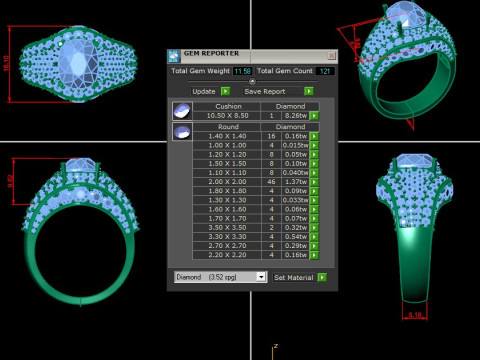The image size is (480, 360).
Task: Click the 8.26tw weight cell
Action: click(x=295, y=116)
